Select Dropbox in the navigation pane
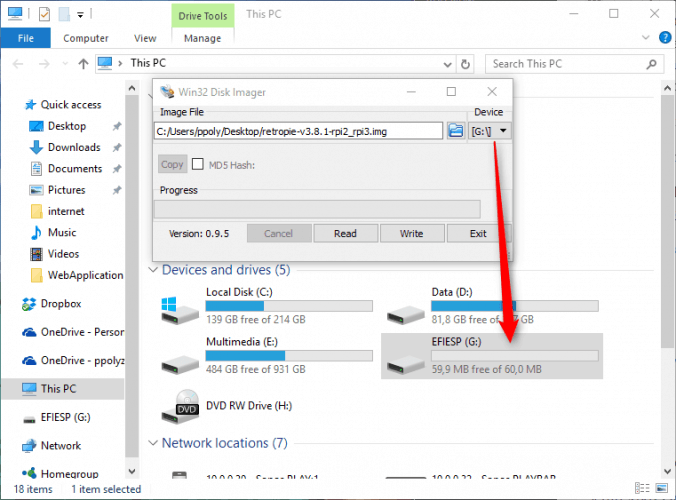This screenshot has height=500, width=676. [x=61, y=304]
